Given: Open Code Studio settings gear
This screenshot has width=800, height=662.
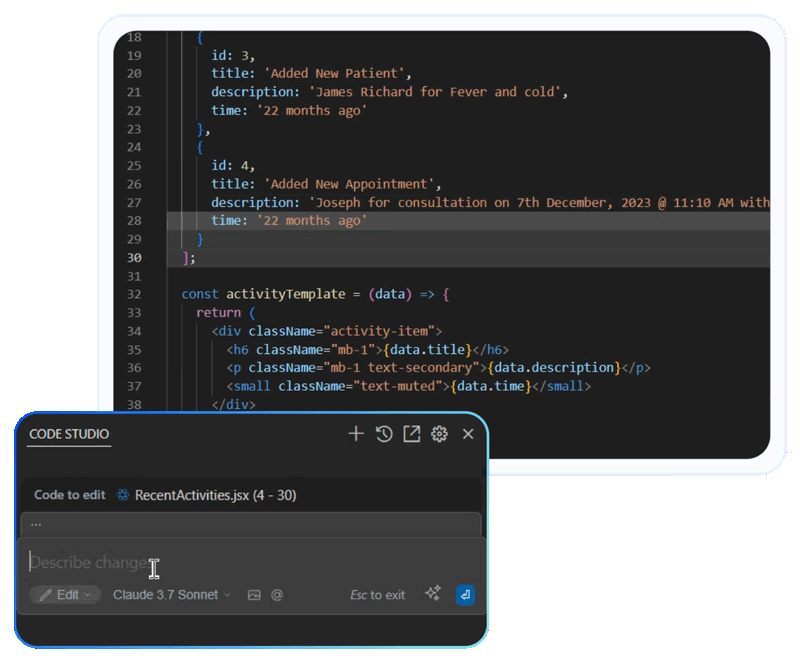Looking at the screenshot, I should [439, 434].
